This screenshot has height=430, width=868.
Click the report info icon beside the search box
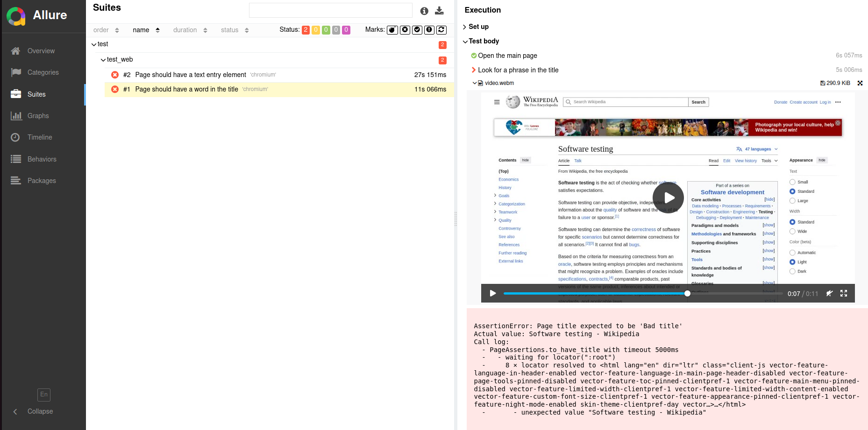click(x=424, y=11)
